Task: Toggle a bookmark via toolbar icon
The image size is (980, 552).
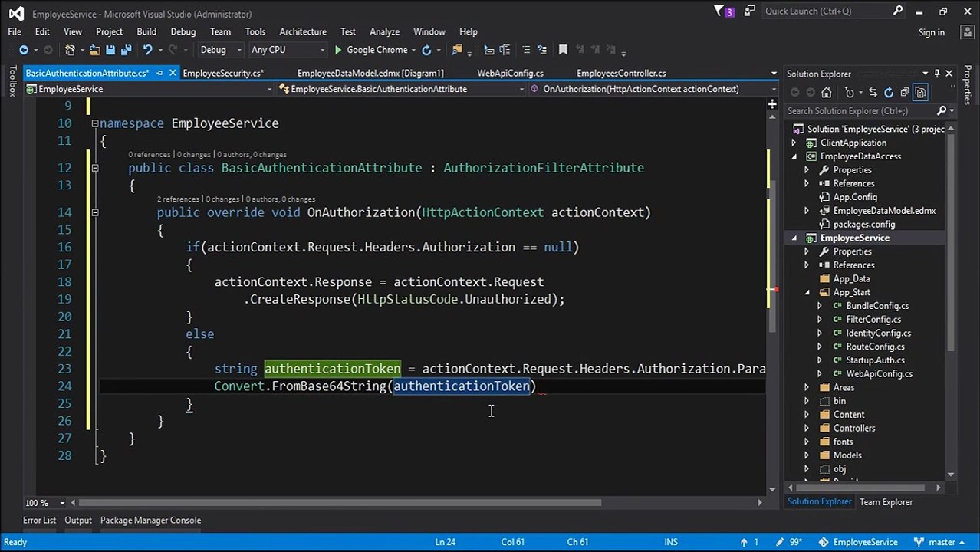Action: point(563,50)
